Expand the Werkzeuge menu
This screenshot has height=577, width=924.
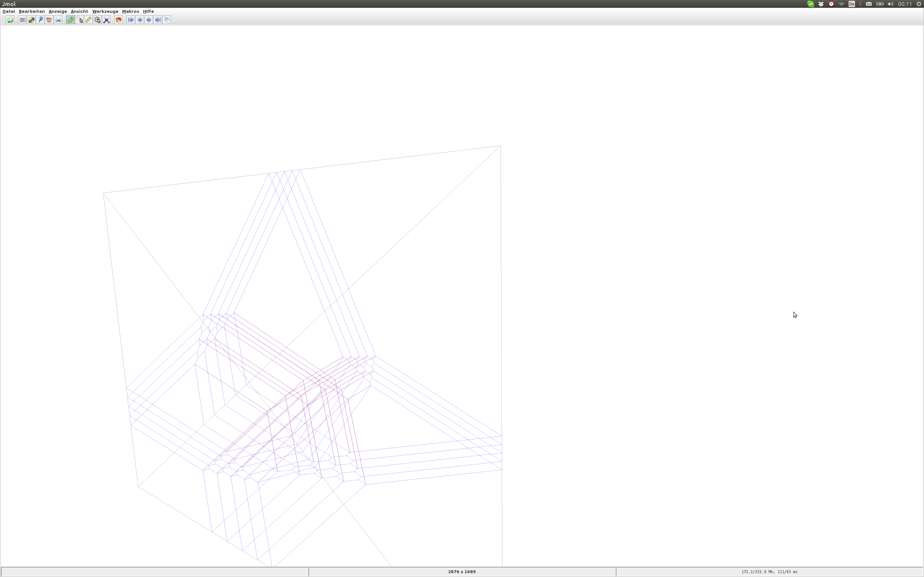tap(105, 12)
